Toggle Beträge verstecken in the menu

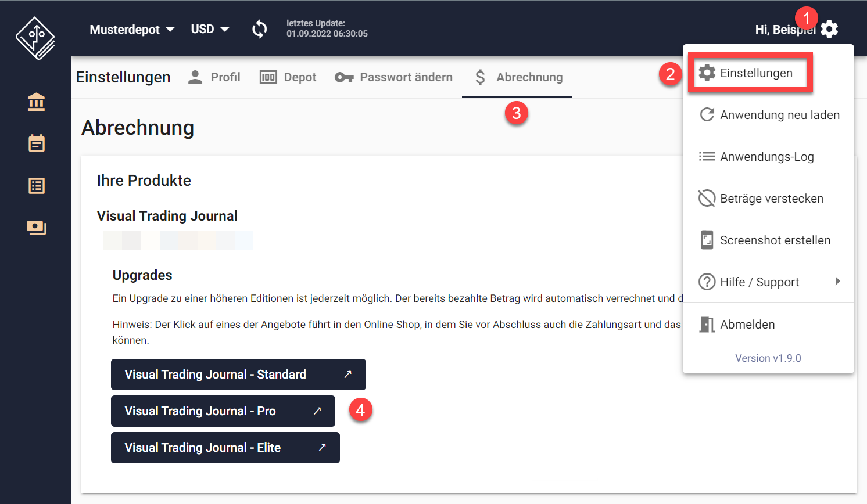(x=768, y=199)
